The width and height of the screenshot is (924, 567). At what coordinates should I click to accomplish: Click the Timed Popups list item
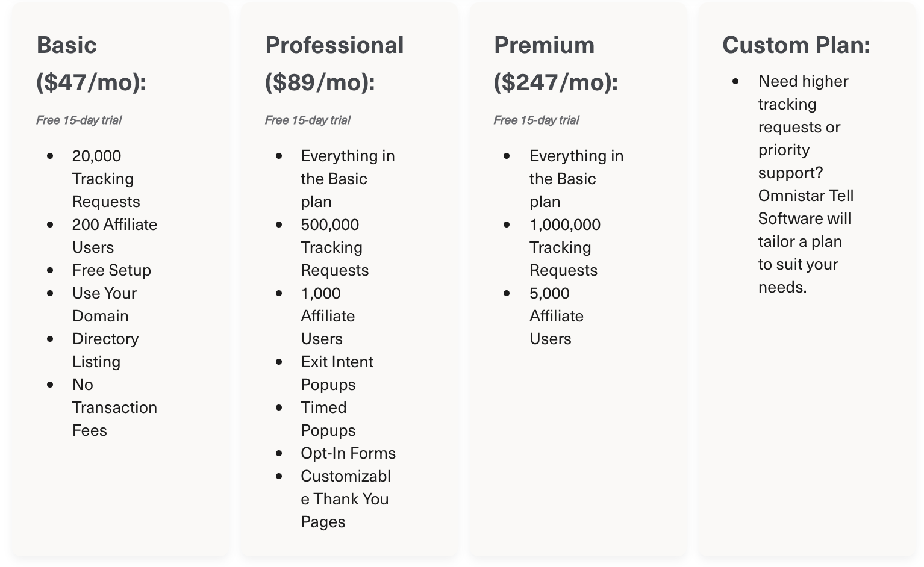[328, 419]
